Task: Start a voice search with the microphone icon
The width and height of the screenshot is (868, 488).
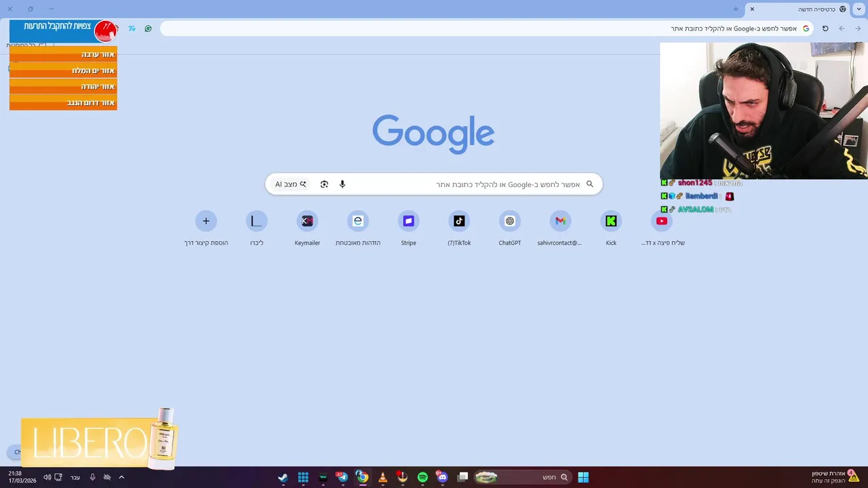Action: click(x=342, y=184)
